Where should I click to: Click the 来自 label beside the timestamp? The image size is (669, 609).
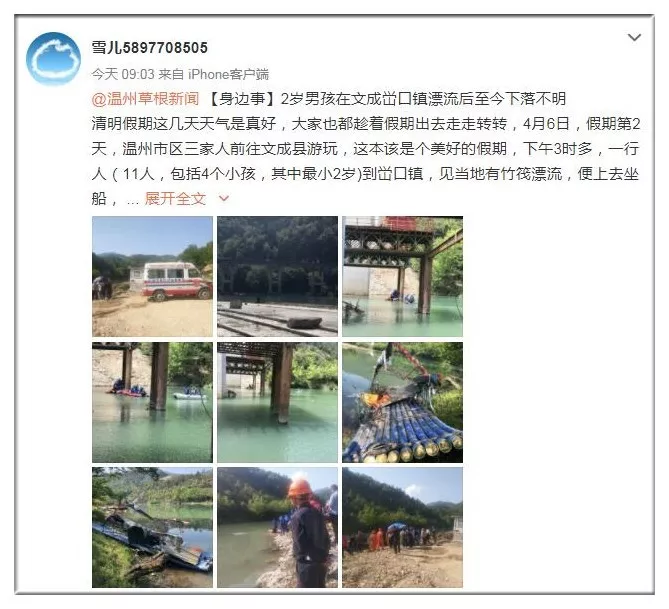pos(171,74)
